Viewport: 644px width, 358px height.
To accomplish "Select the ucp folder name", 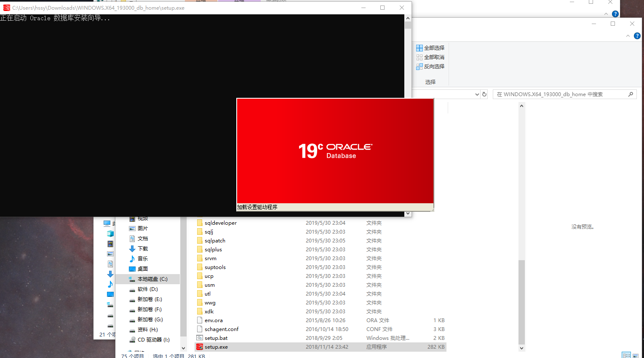I will 209,276.
